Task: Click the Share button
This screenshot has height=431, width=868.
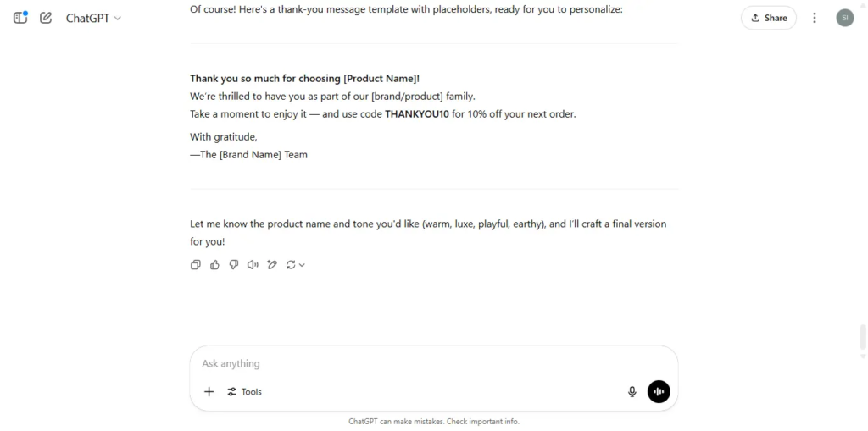Action: coord(768,18)
